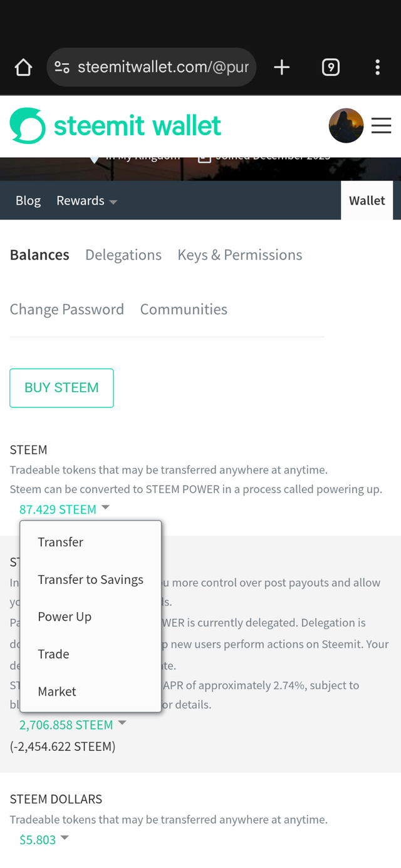This screenshot has height=868, width=401.
Task: Click the Steemit speech bubble logo
Action: pos(28,126)
